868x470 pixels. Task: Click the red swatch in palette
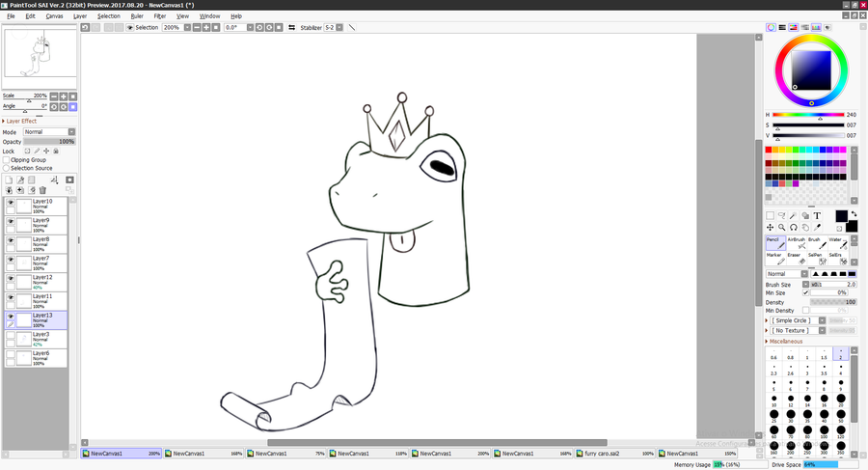769,150
